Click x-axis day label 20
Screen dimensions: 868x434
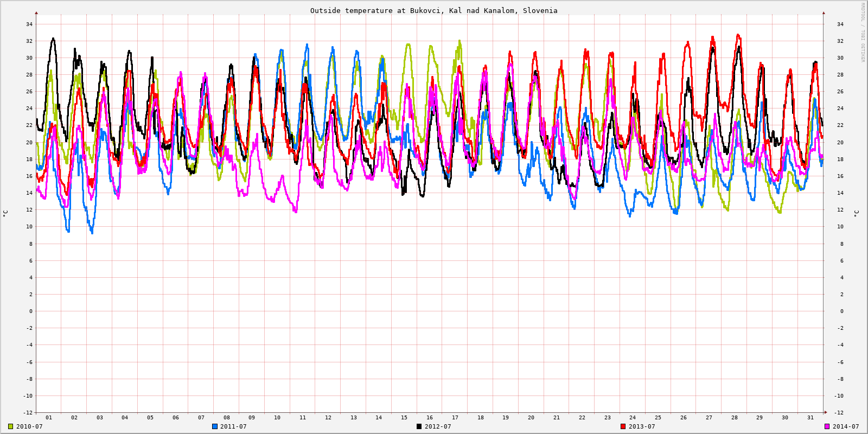coord(531,418)
